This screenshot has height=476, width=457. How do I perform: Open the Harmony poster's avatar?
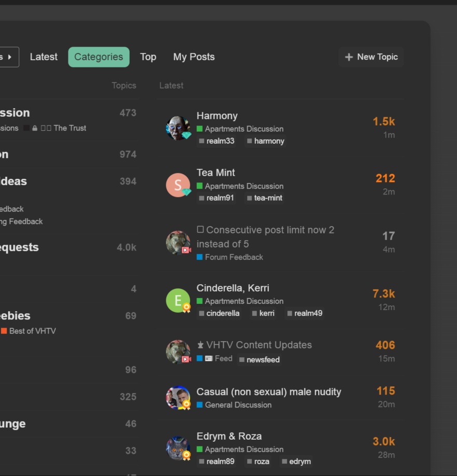pyautogui.click(x=178, y=128)
